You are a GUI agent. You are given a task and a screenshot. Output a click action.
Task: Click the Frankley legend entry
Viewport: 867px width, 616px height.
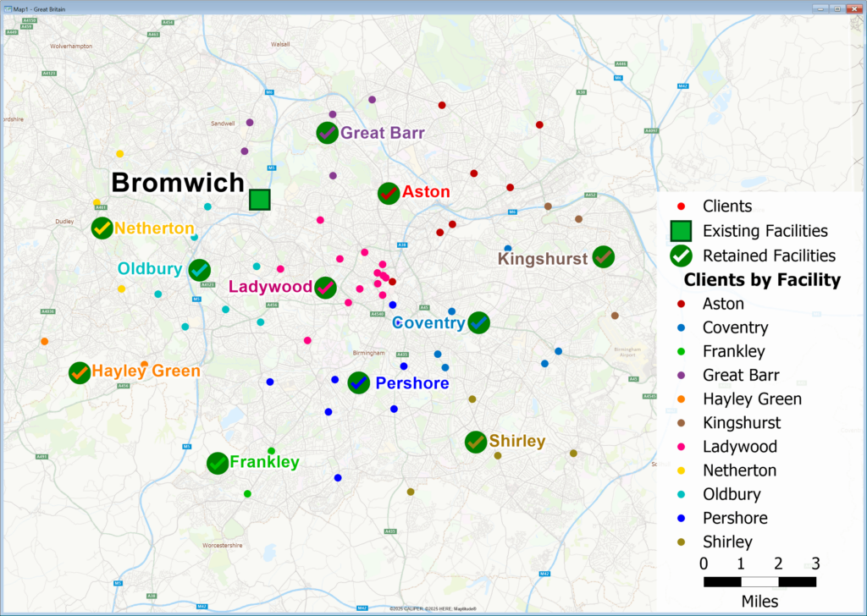point(734,351)
